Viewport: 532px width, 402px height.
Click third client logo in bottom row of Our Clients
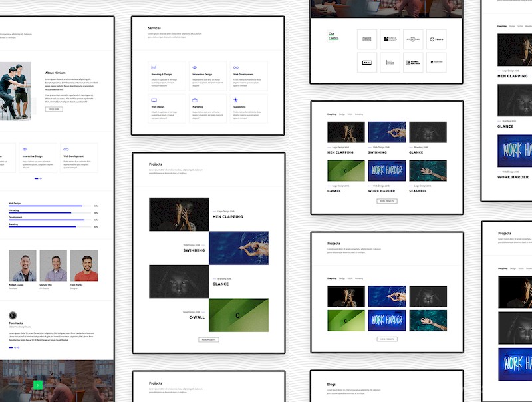click(x=413, y=62)
